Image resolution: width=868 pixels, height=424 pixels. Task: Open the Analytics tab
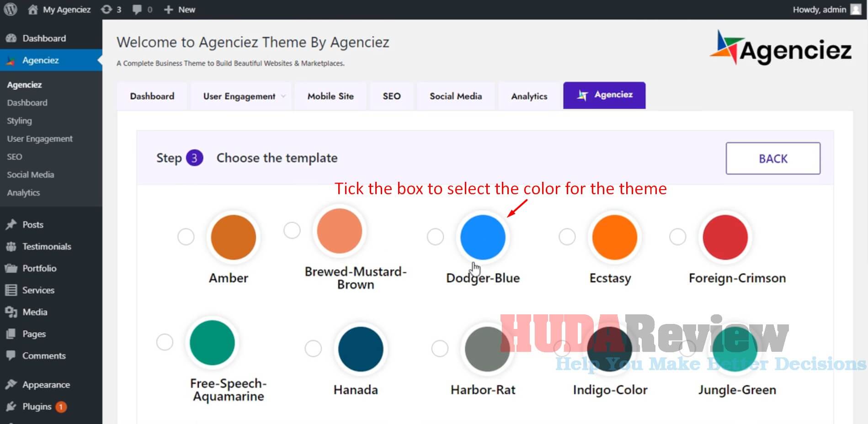click(x=529, y=96)
